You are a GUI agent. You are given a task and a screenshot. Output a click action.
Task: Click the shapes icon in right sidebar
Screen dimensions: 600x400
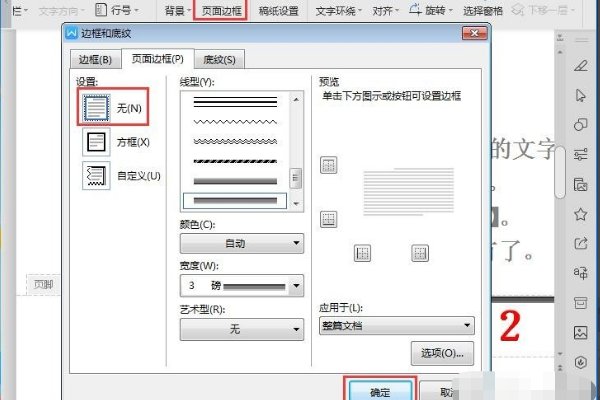point(580,124)
